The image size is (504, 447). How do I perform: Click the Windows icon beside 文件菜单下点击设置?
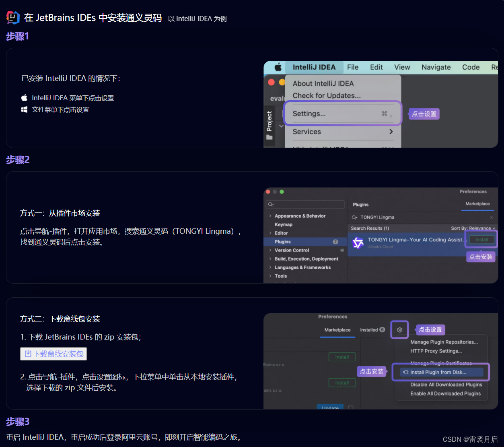click(x=25, y=109)
